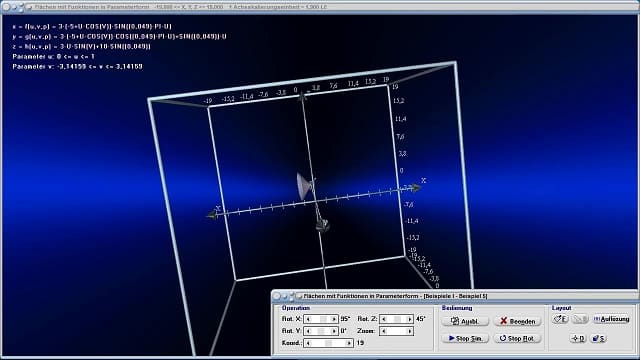
Task: Open the Auflösung resolution setting
Action: click(x=611, y=319)
